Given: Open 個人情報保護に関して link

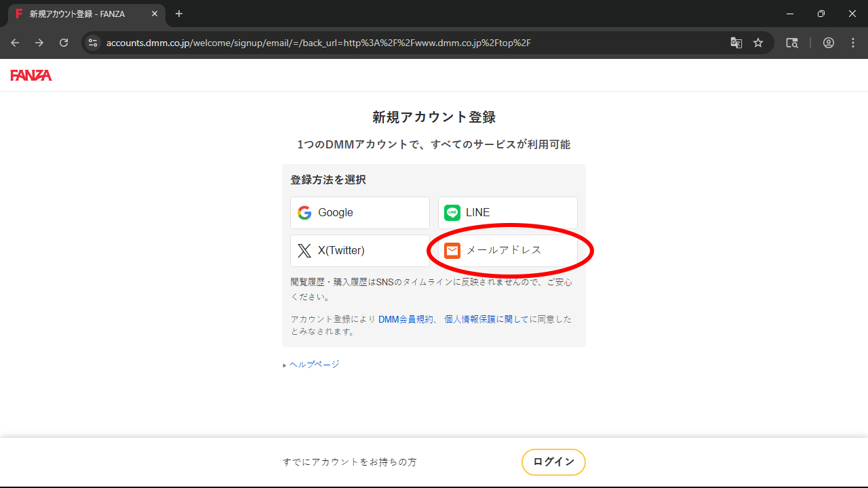Looking at the screenshot, I should tap(486, 319).
